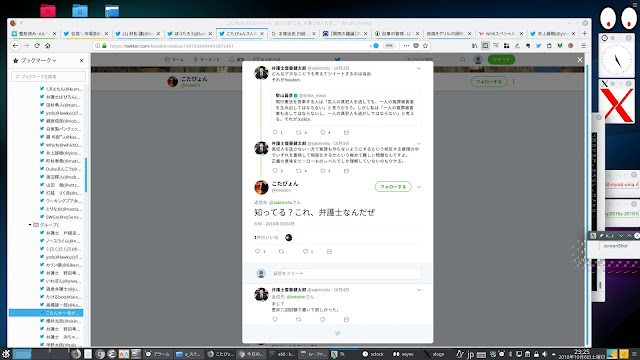Click the bookmarks search field

(49, 76)
